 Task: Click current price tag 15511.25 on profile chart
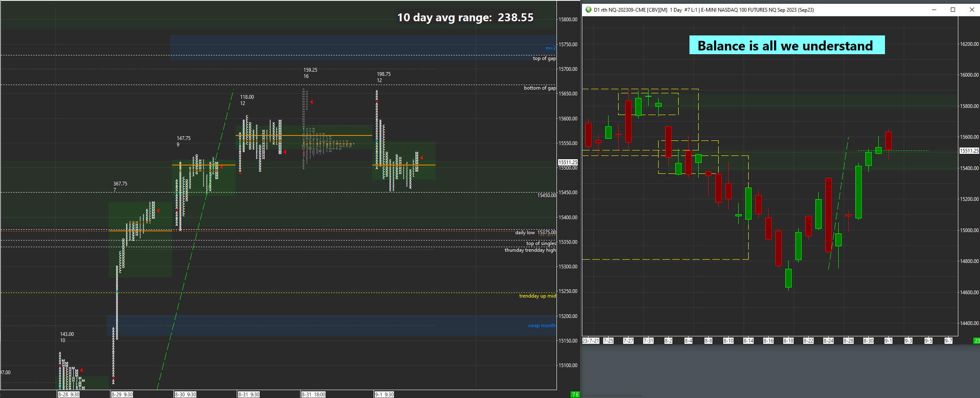(x=568, y=162)
